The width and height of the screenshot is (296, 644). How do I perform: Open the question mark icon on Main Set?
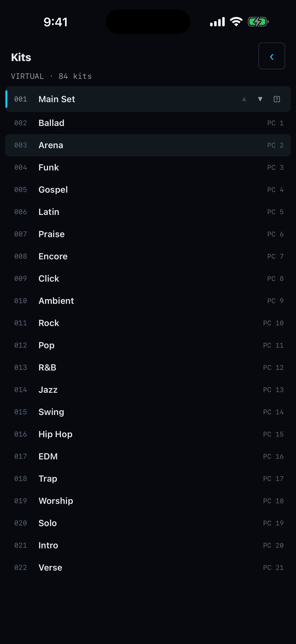tap(276, 99)
